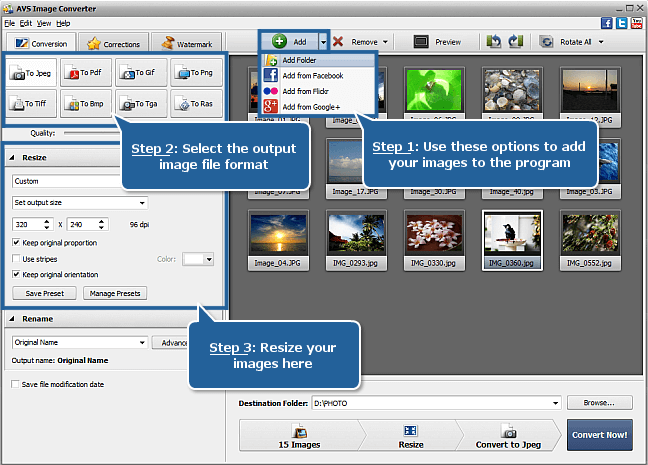The height and width of the screenshot is (465, 648).
Task: Collapse the Resize section
Action: point(12,157)
